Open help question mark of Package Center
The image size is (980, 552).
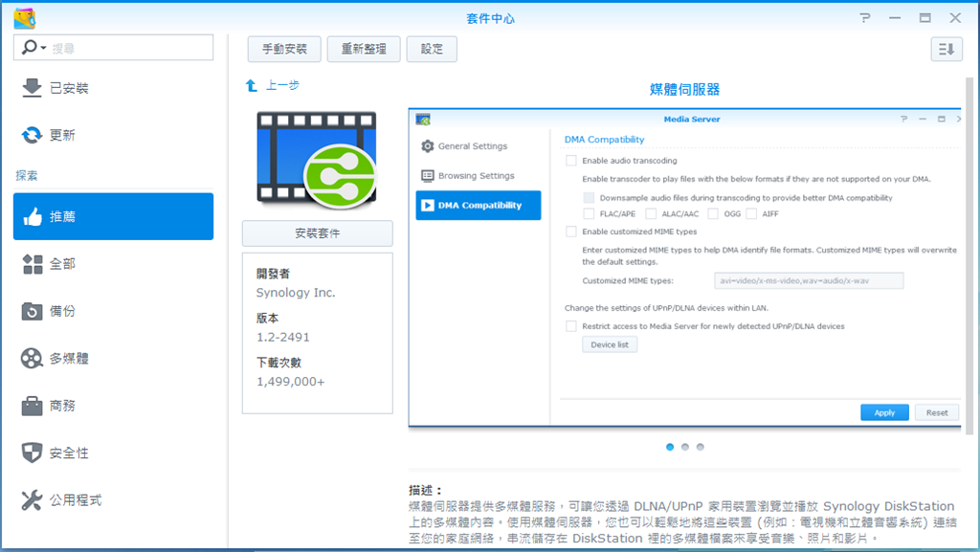(865, 18)
